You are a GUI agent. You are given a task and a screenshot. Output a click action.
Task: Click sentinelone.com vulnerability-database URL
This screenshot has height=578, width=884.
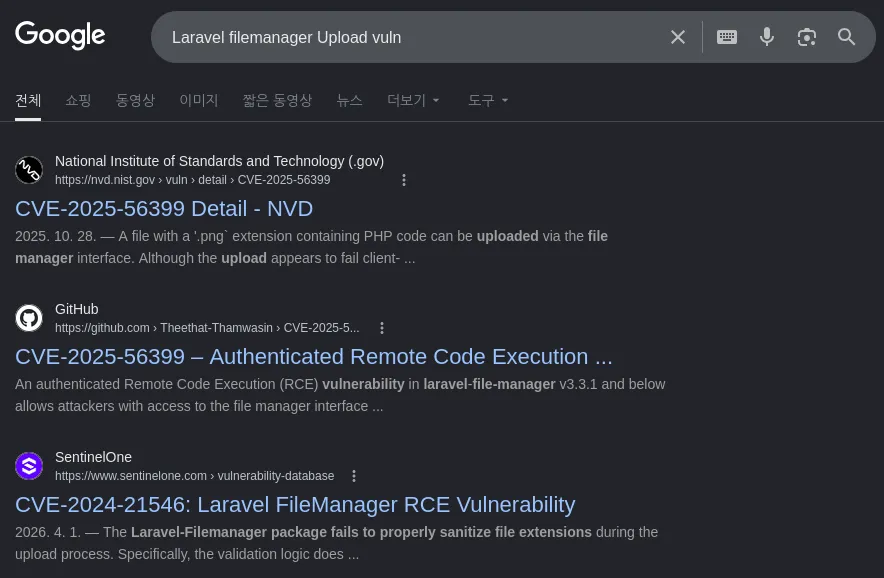195,476
